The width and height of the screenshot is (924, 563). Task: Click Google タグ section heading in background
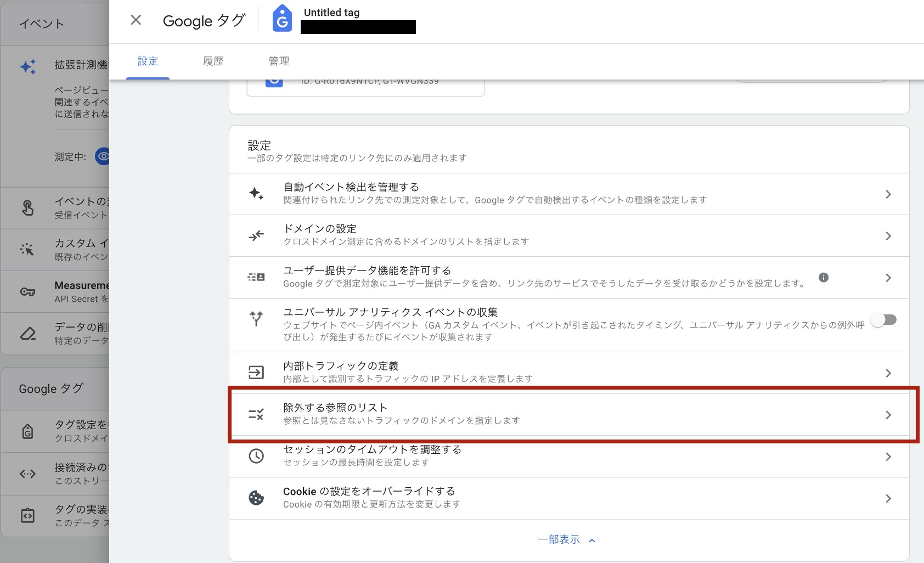51,389
